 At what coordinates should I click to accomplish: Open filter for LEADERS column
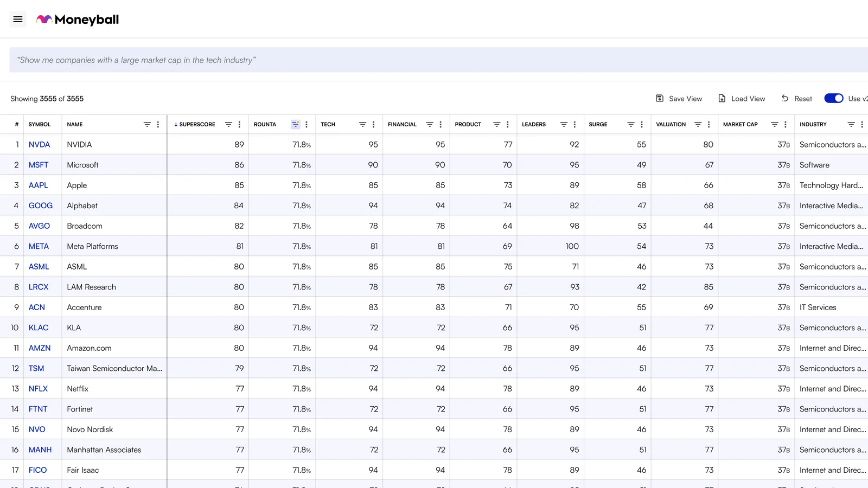coord(564,125)
